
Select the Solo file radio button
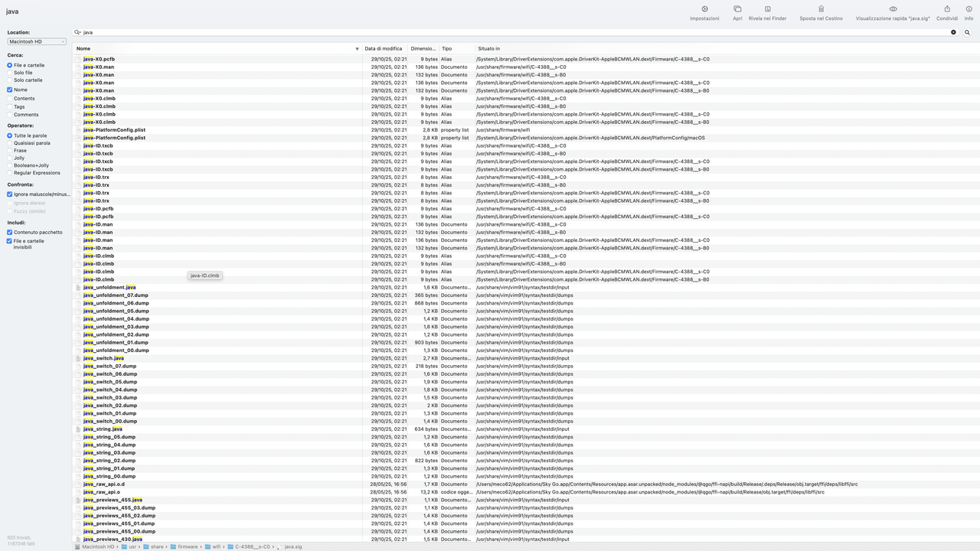click(x=9, y=73)
